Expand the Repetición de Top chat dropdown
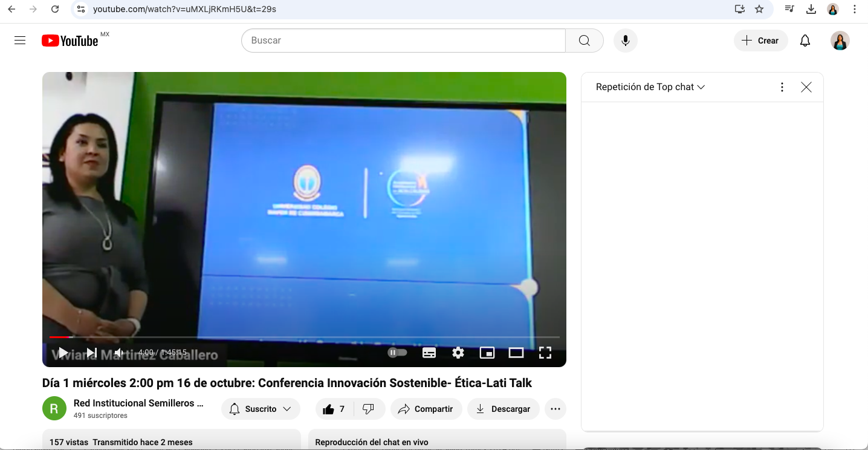This screenshot has width=868, height=450. point(650,87)
